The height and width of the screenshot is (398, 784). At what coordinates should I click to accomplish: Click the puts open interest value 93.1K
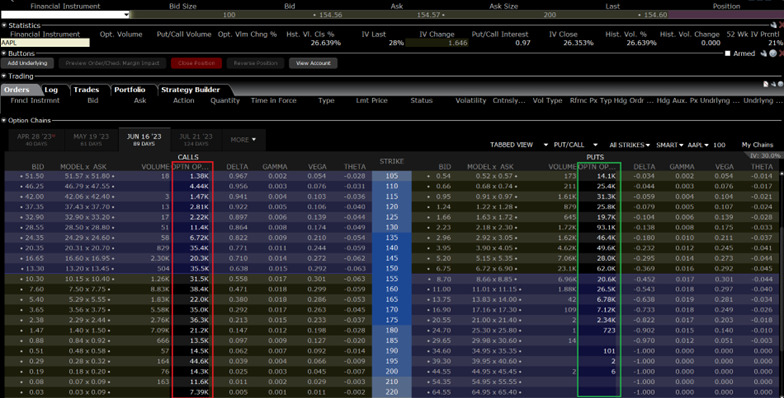click(x=606, y=228)
